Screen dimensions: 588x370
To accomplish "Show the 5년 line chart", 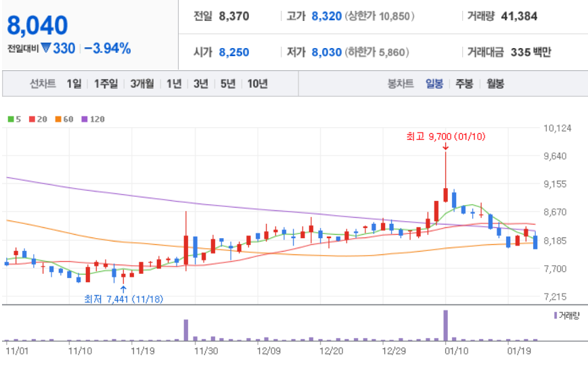I will 227,84.
